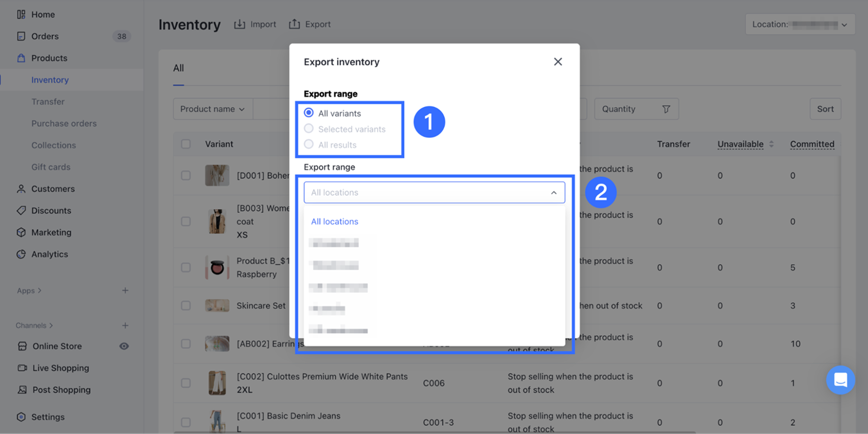The height and width of the screenshot is (434, 868).
Task: Check the Skincare Set row checkbox
Action: point(186,306)
